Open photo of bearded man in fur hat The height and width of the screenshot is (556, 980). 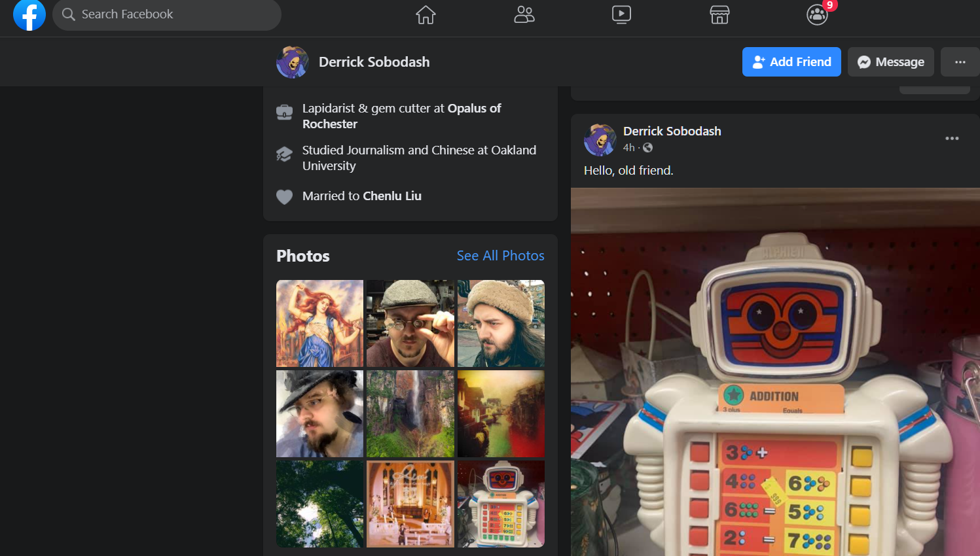501,324
